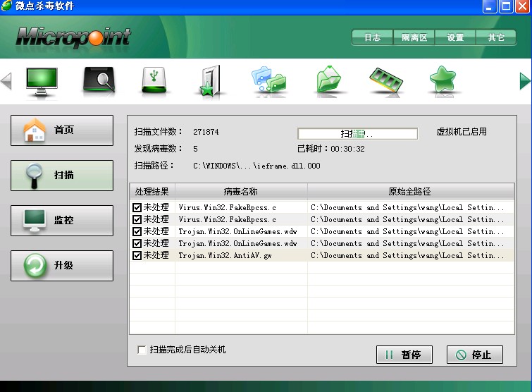Click the green computer monitor scan icon
The height and width of the screenshot is (392, 532).
[x=42, y=80]
